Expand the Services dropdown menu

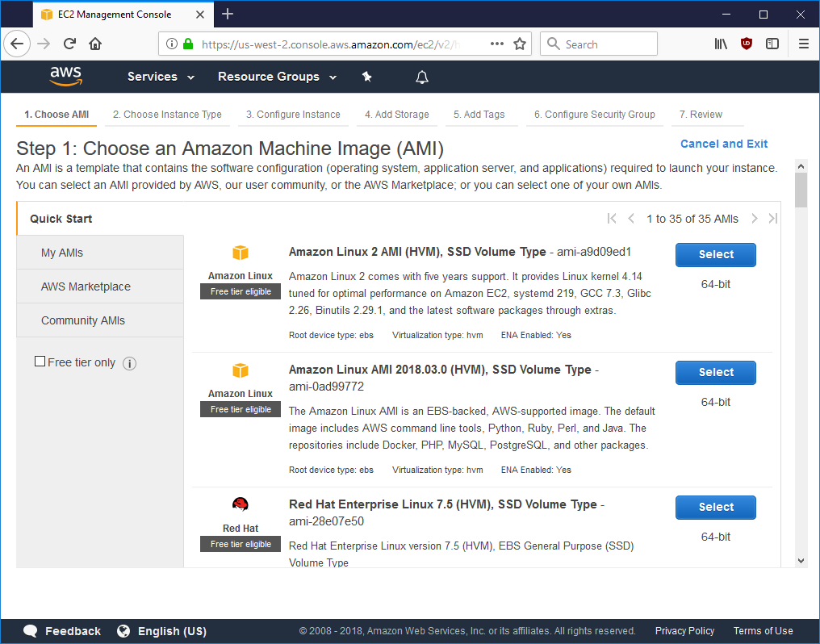161,77
